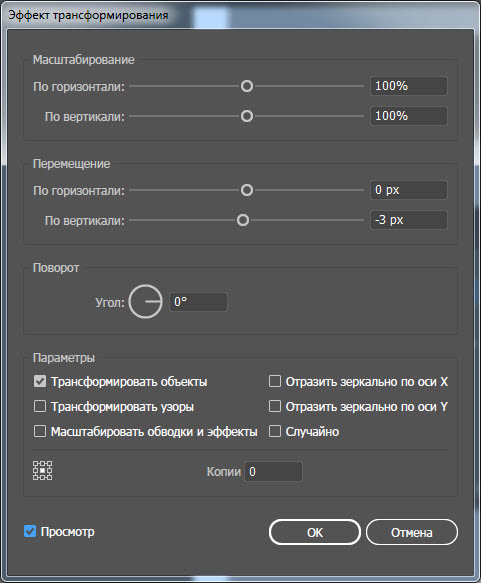Uncheck the Просмотр preview checkbox
481x583 pixels.
click(x=30, y=531)
